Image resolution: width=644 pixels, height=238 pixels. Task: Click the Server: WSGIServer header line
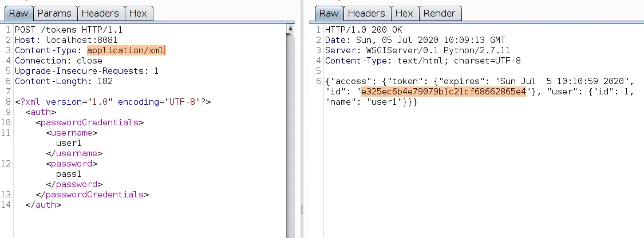[417, 50]
